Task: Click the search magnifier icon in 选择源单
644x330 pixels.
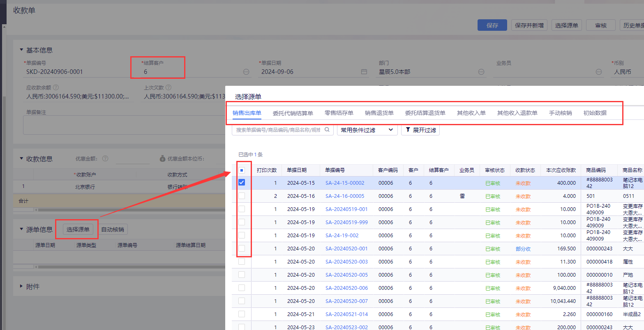Action: (327, 130)
